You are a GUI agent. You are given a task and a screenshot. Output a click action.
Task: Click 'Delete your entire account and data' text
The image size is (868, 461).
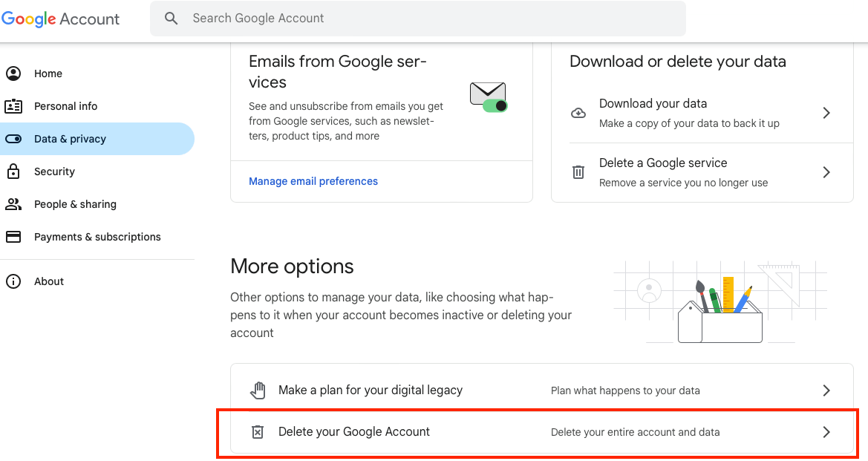pos(636,432)
